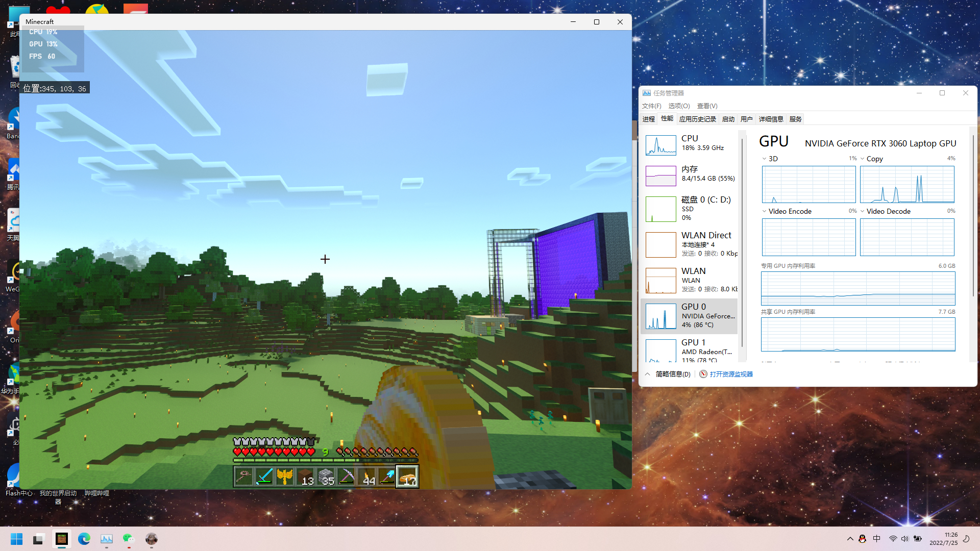This screenshot has height=551, width=980.
Task: Switch to the 性能 tab
Action: (667, 118)
